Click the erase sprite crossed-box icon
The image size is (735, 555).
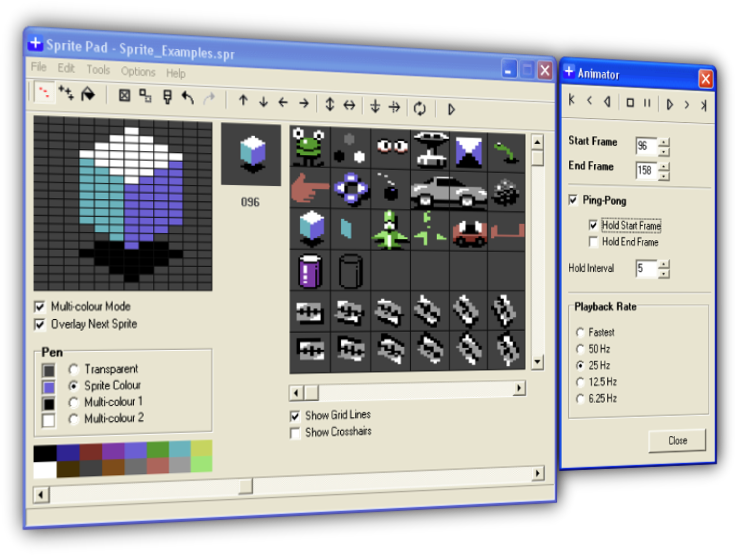click(x=124, y=96)
